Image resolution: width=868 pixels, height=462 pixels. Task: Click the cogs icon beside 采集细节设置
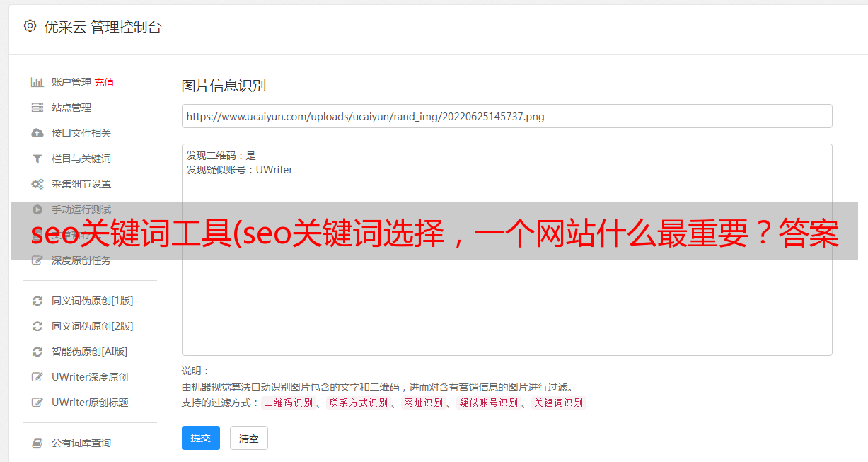[37, 184]
